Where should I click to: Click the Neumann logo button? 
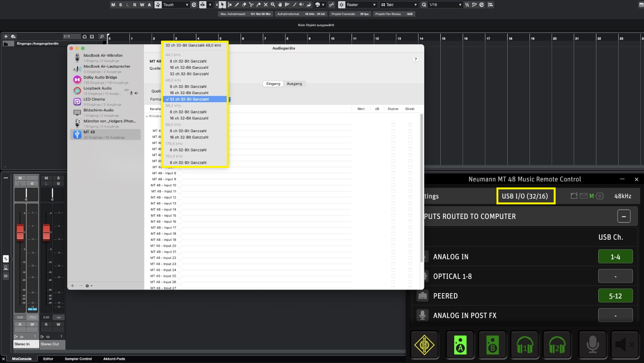click(x=424, y=345)
